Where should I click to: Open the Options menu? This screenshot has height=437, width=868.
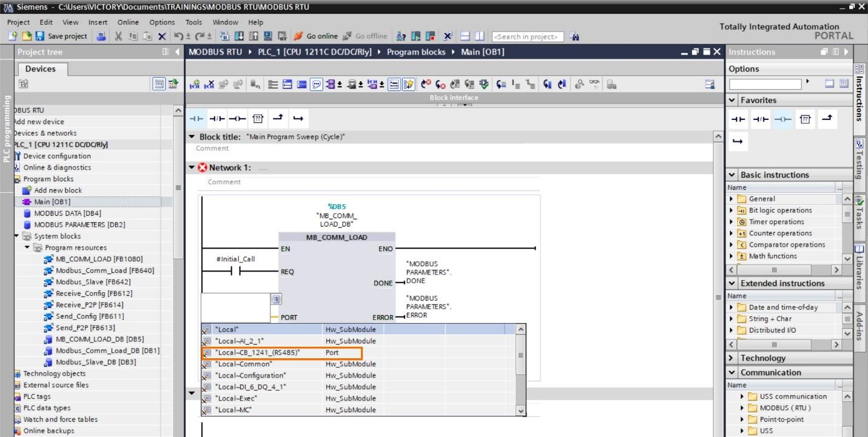(x=161, y=22)
